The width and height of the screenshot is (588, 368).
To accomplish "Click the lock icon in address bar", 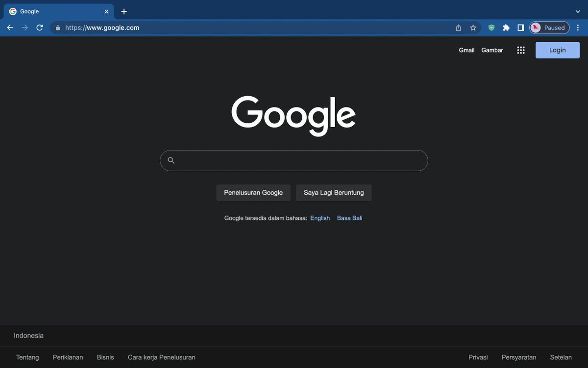I will coord(58,28).
